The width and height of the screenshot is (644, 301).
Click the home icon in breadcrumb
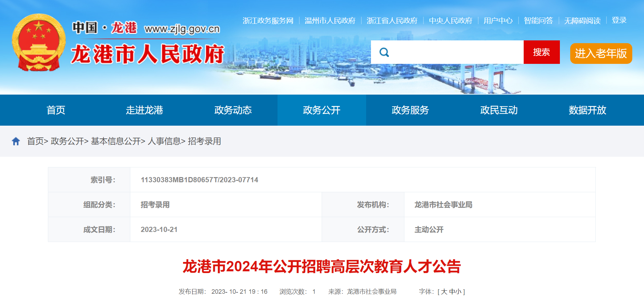[x=16, y=141]
